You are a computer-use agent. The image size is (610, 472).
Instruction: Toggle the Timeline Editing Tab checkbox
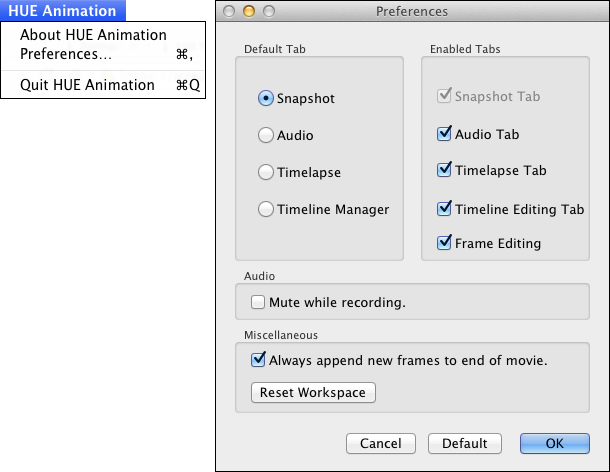(444, 209)
